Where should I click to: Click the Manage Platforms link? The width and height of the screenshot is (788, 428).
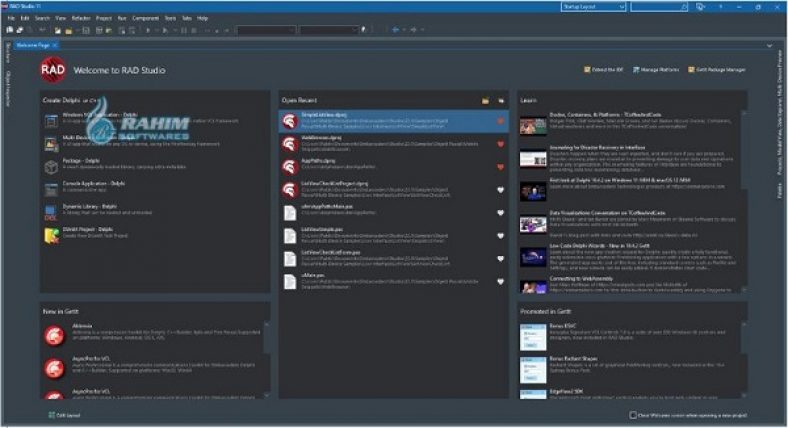pos(660,70)
